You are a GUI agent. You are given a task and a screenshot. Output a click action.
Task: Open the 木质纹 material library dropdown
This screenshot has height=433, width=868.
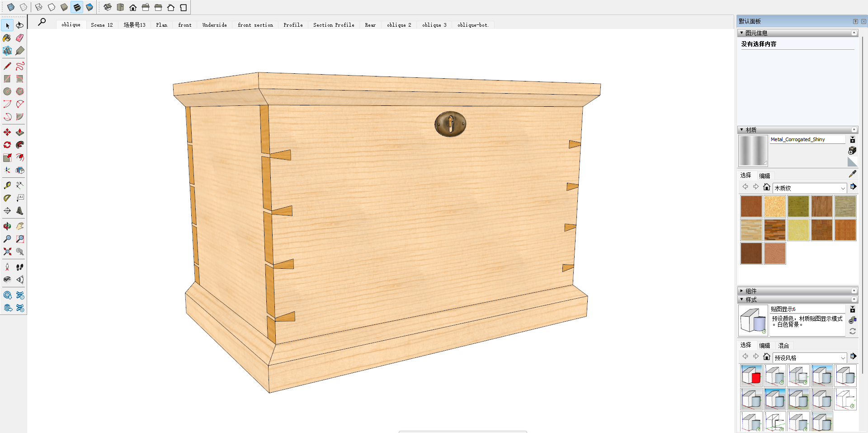[x=809, y=188]
